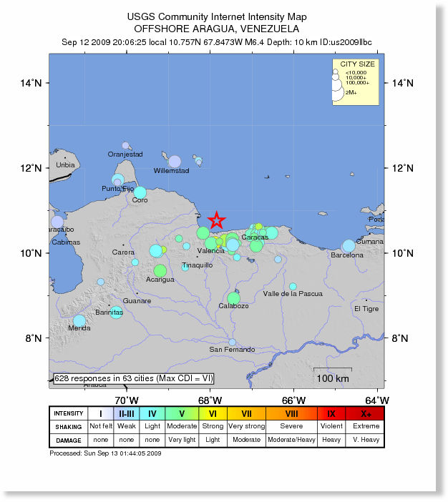The width and height of the screenshot is (448, 502).
Task: Click the 100 km scale bar label
Action: click(333, 378)
